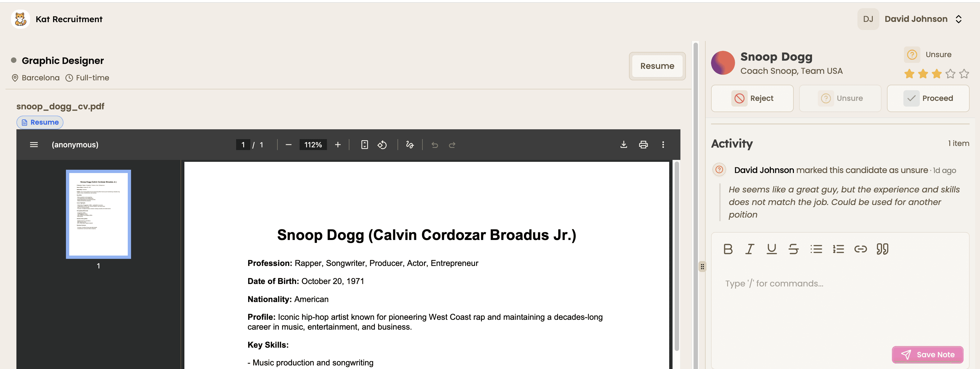Screen dimensions: 980x369
Task: Click the DJ user avatar
Action: pos(868,19)
